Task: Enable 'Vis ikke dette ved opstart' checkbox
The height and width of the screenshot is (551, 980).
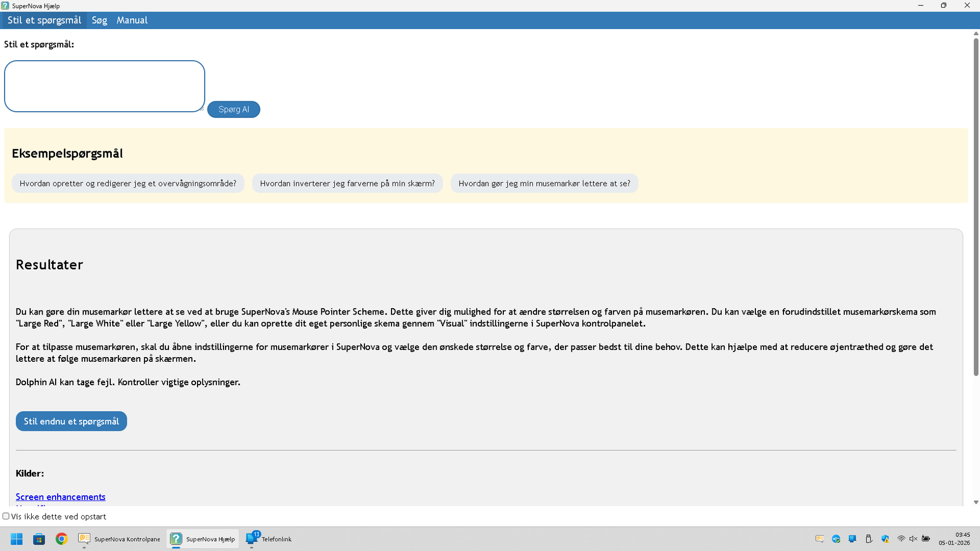Action: coord(6,516)
